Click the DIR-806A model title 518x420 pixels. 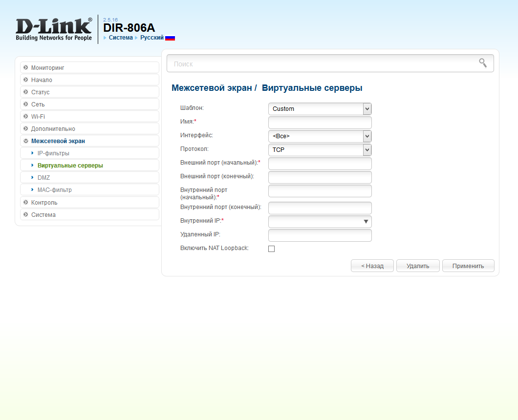(129, 28)
